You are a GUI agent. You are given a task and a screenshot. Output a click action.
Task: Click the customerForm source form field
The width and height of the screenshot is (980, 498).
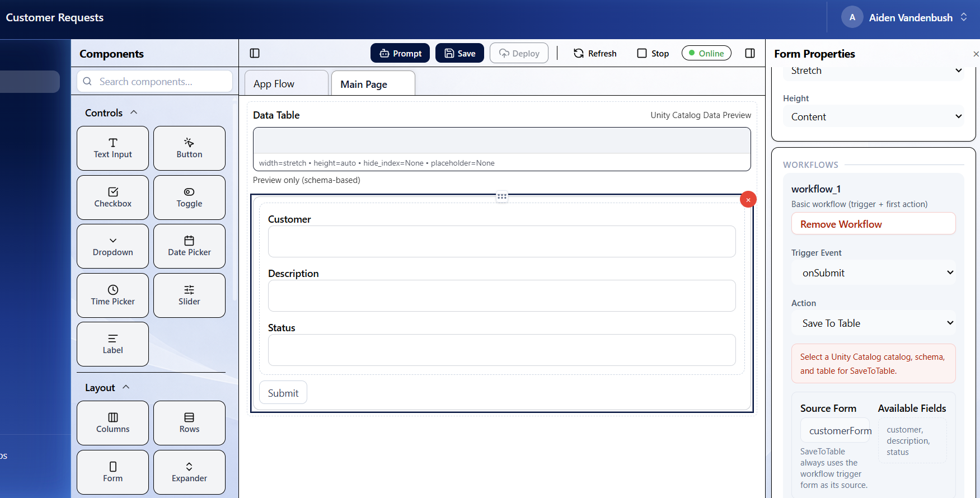[835, 430]
